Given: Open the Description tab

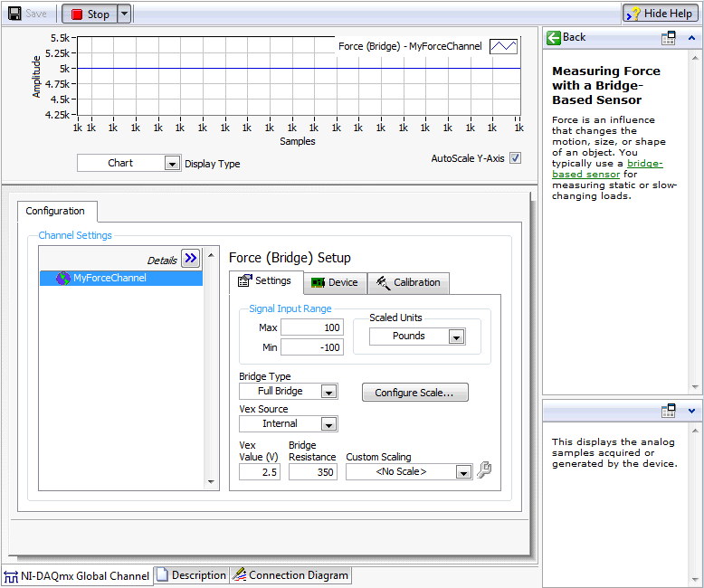Looking at the screenshot, I should click(x=191, y=575).
